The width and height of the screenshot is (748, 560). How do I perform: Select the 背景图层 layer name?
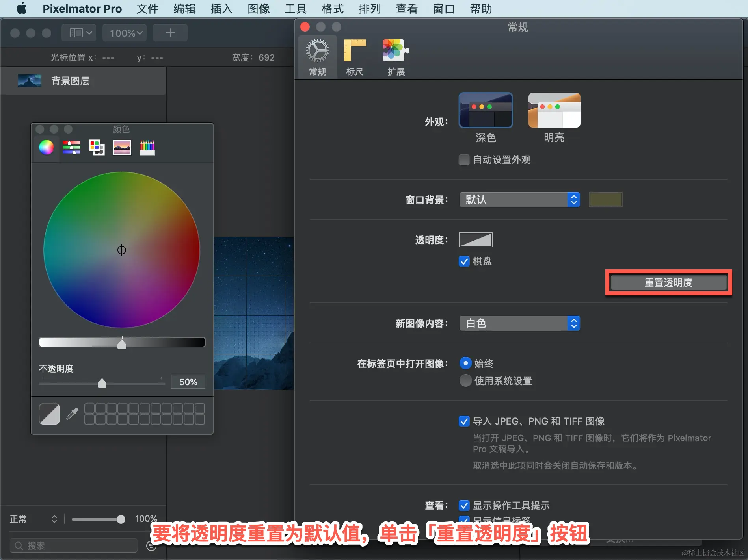pos(71,81)
